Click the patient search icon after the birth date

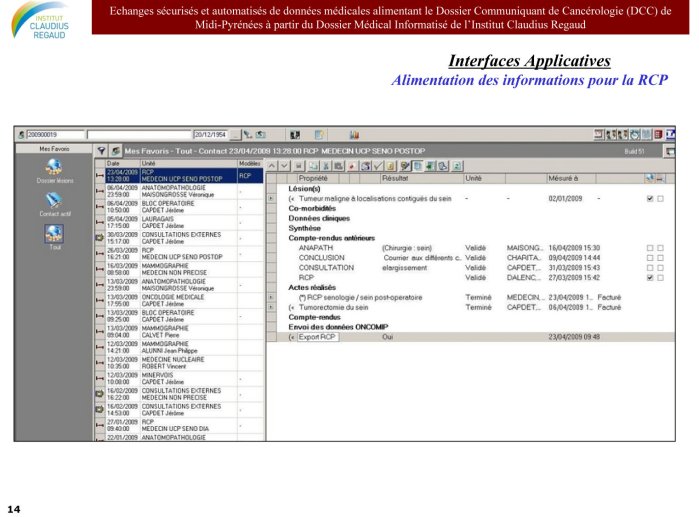pos(248,135)
